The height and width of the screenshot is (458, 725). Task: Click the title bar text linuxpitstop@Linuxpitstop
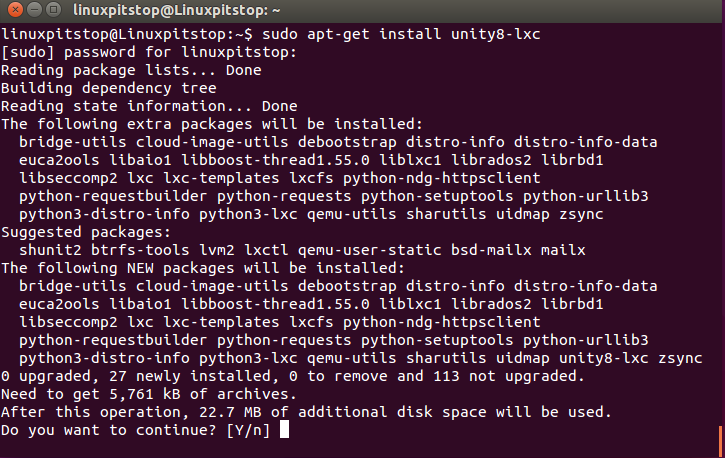tap(171, 10)
